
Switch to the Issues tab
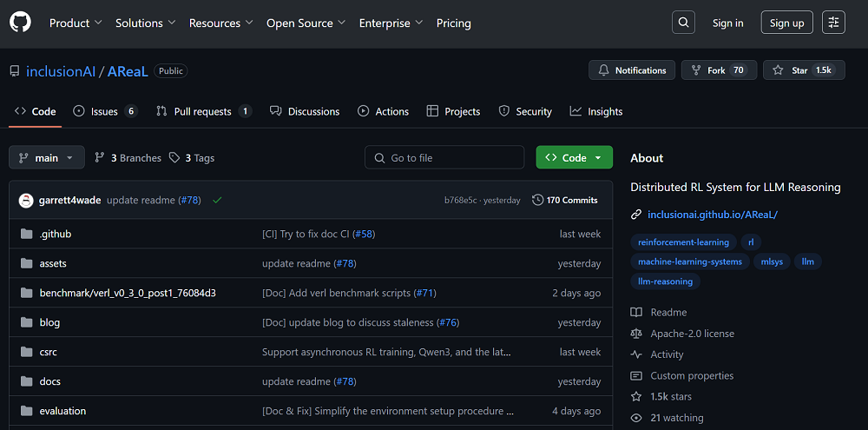pyautogui.click(x=105, y=111)
